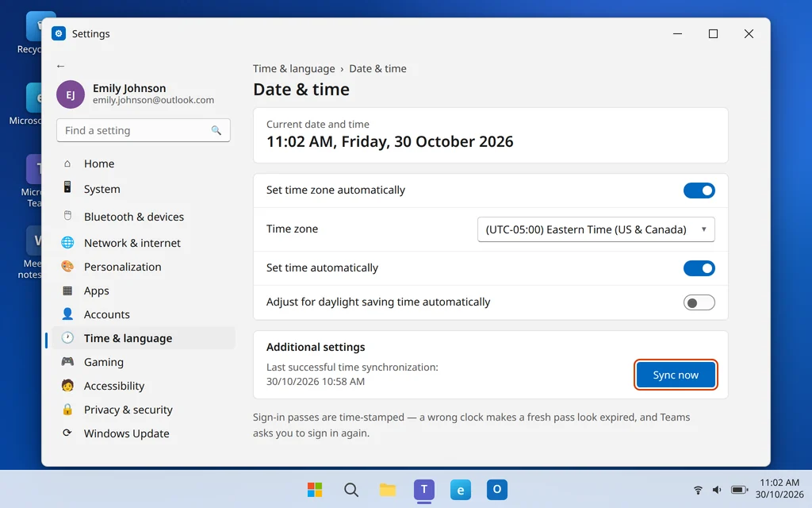The image size is (812, 508).
Task: Click the taskbar clock and date
Action: 779,488
